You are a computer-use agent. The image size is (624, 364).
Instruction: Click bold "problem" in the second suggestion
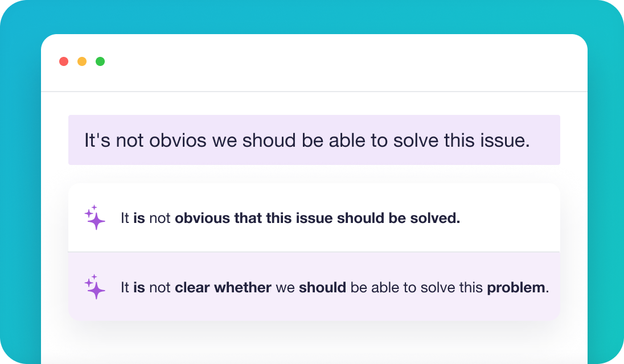[x=516, y=288]
